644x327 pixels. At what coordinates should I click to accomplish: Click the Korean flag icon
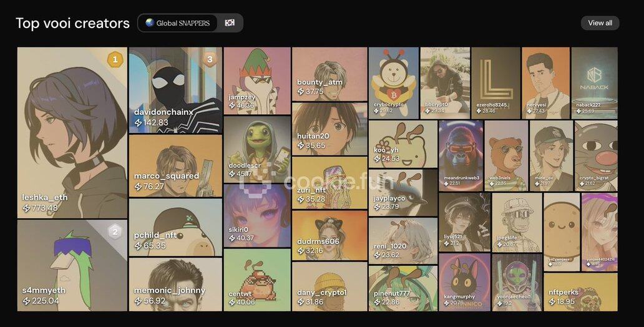(230, 22)
